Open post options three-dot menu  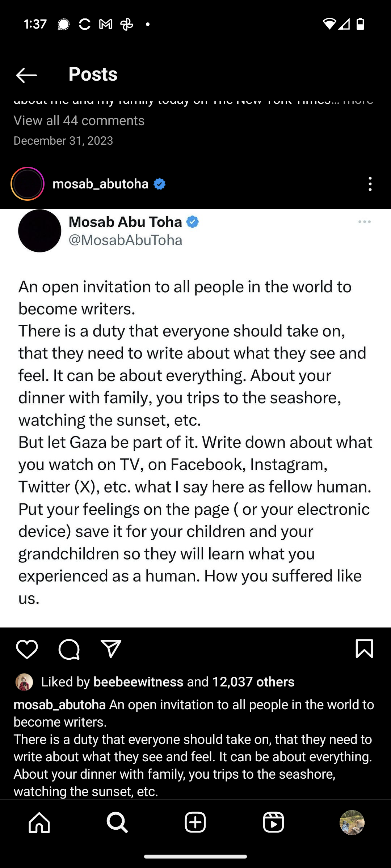(x=370, y=184)
